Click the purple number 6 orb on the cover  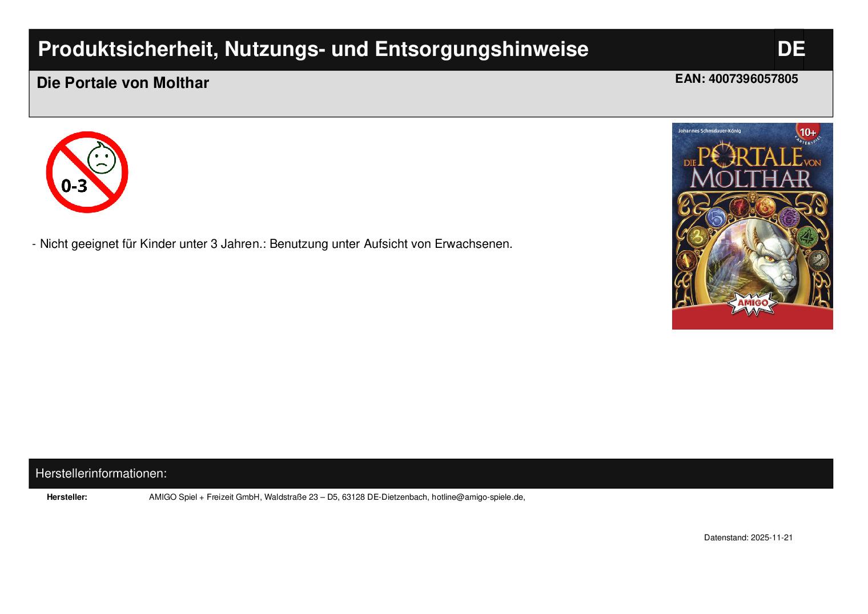tap(789, 217)
